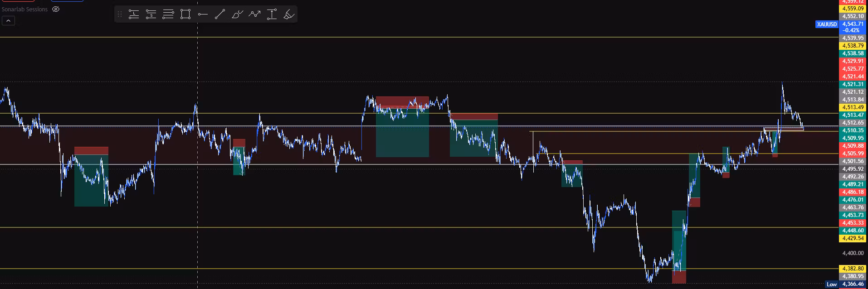Image resolution: width=868 pixels, height=289 pixels.
Task: Click the gray 4,539.95 price label
Action: [853, 38]
